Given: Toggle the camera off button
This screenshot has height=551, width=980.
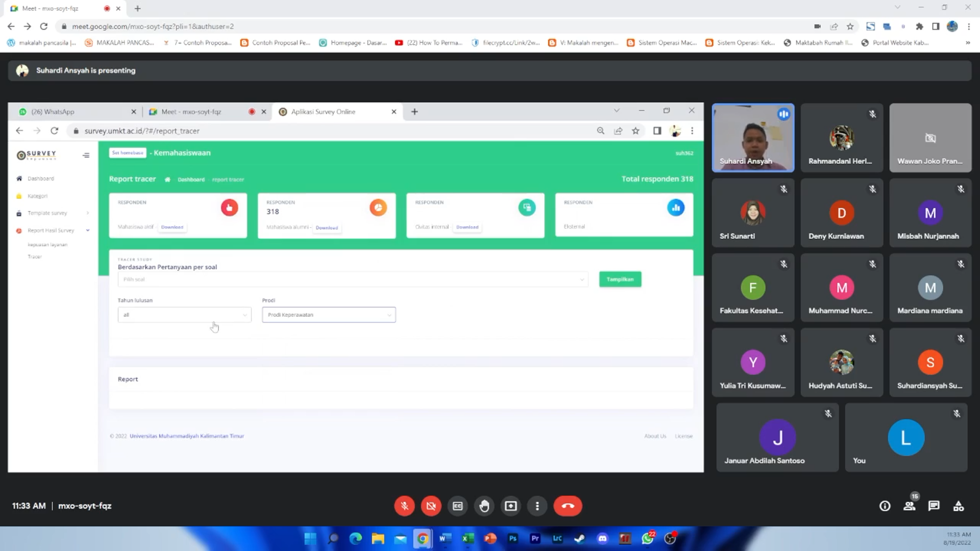Looking at the screenshot, I should point(431,506).
